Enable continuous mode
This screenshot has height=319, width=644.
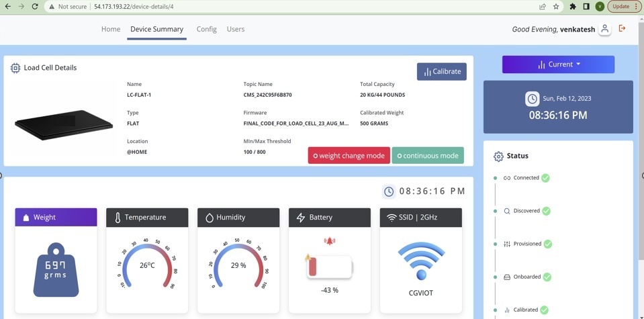(428, 156)
